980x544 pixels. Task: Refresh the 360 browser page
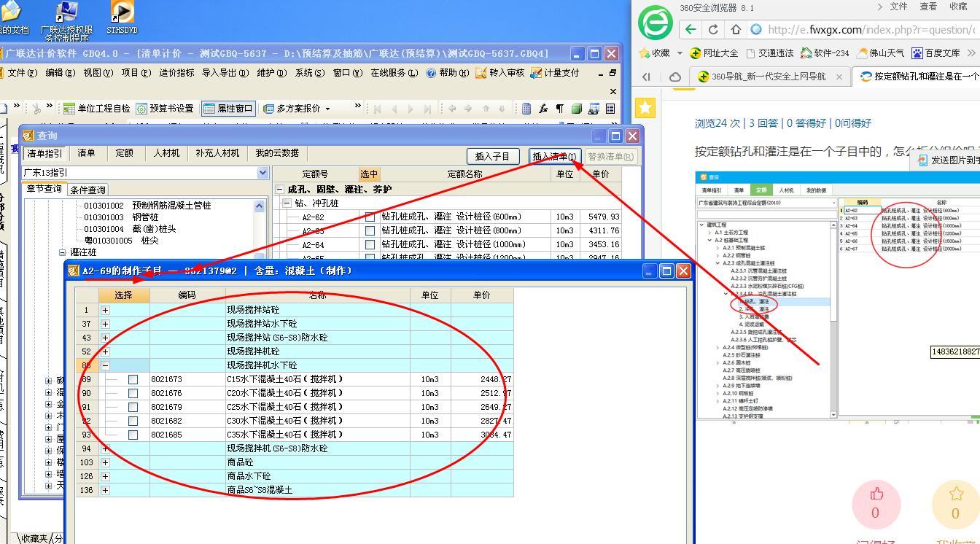(714, 30)
